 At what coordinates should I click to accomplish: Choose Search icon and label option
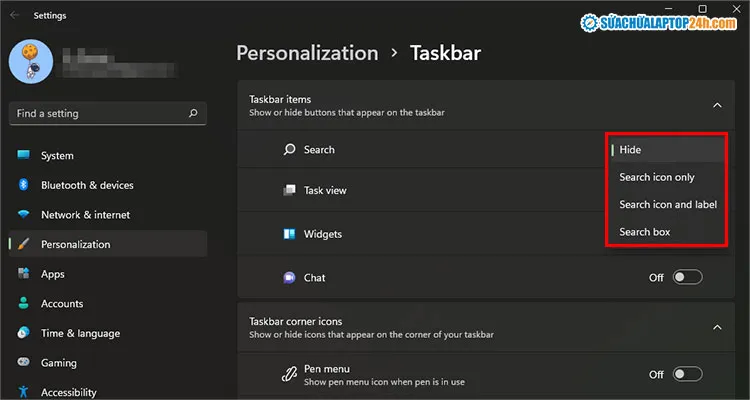pyautogui.click(x=666, y=204)
